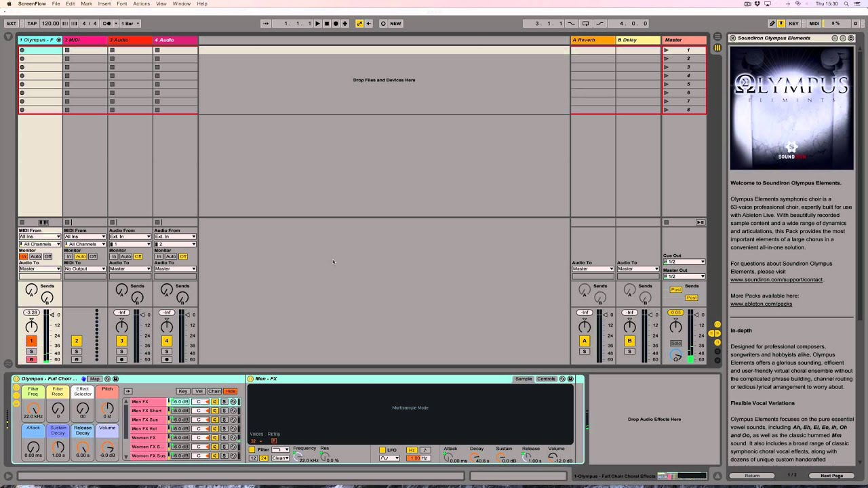Click the Re-enable Automation arrow button
Screen dimensions: 868x488
tap(368, 23)
